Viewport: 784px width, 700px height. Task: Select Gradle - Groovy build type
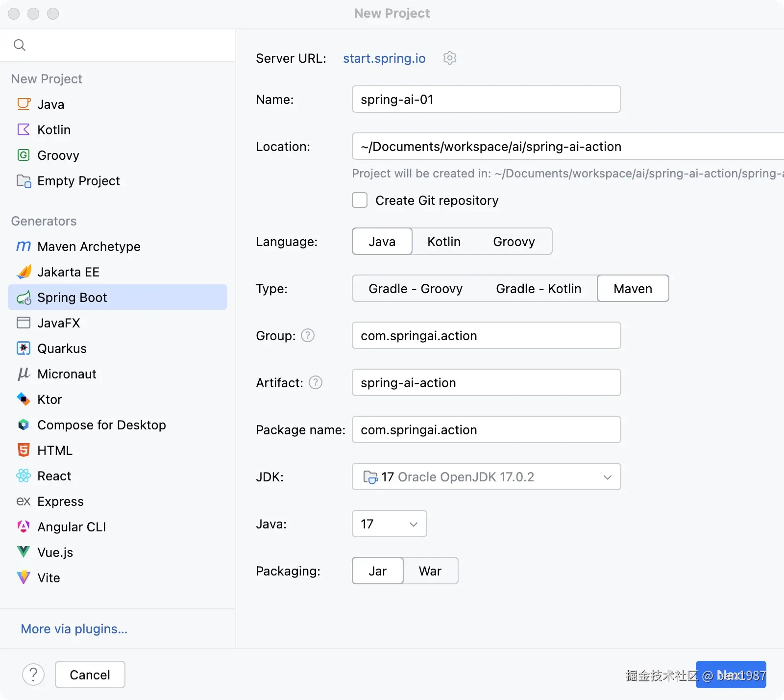pos(415,289)
